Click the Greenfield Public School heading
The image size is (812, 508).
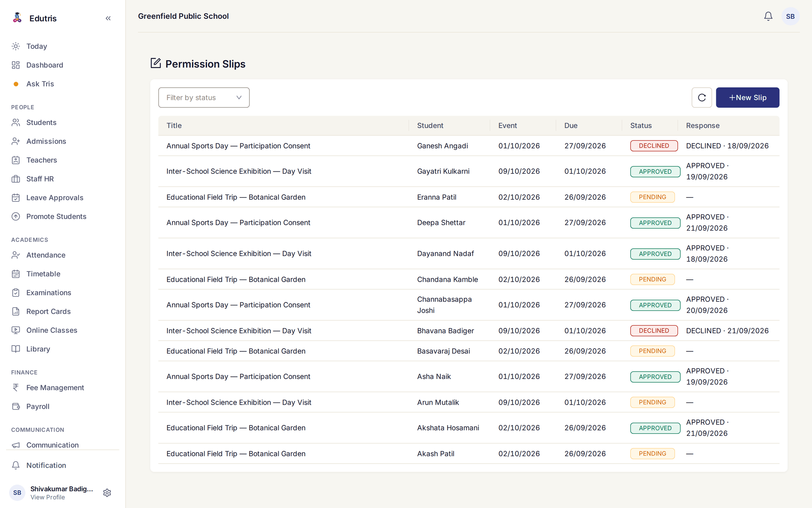point(183,16)
